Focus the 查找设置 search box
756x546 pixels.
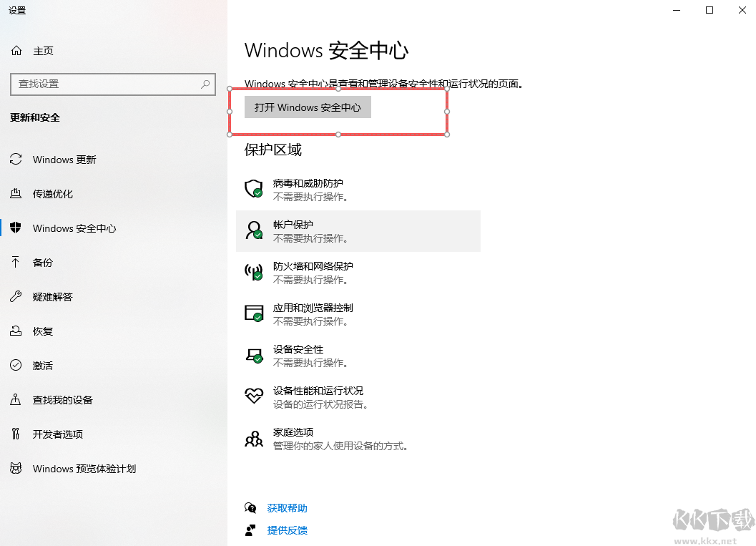point(113,84)
